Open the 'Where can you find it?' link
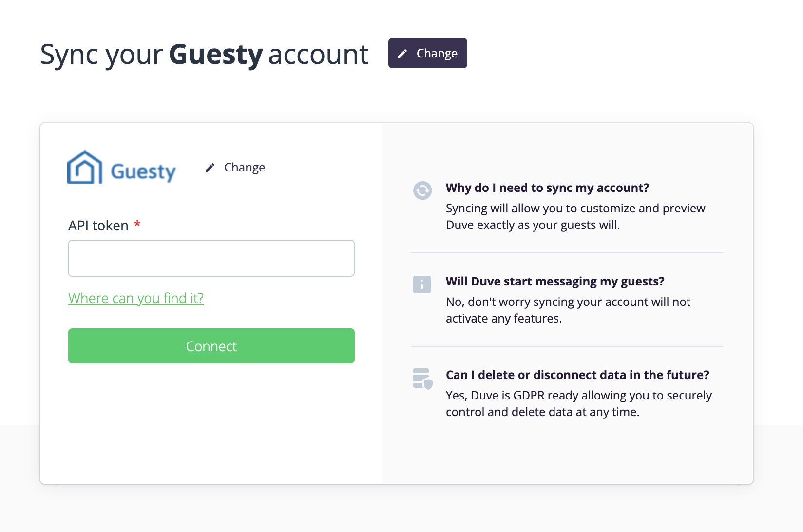This screenshot has width=803, height=532. [136, 298]
